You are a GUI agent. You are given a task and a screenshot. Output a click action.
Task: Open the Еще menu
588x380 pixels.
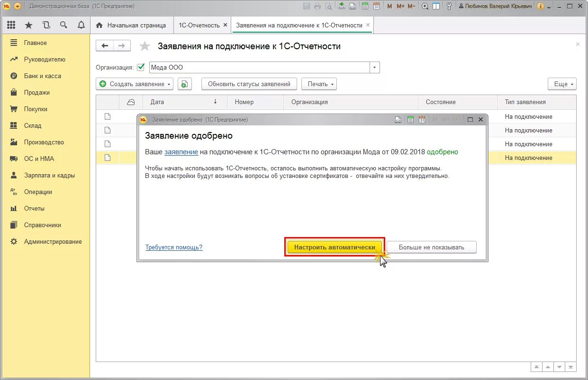tap(562, 84)
